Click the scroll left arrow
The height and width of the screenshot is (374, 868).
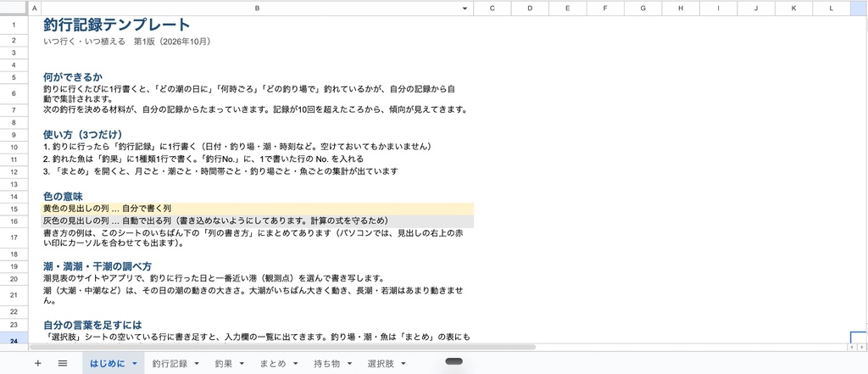[x=852, y=347]
